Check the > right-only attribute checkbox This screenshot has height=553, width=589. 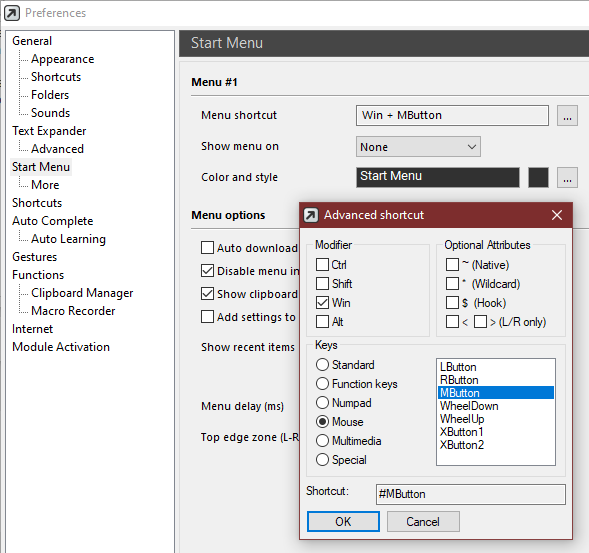[480, 322]
